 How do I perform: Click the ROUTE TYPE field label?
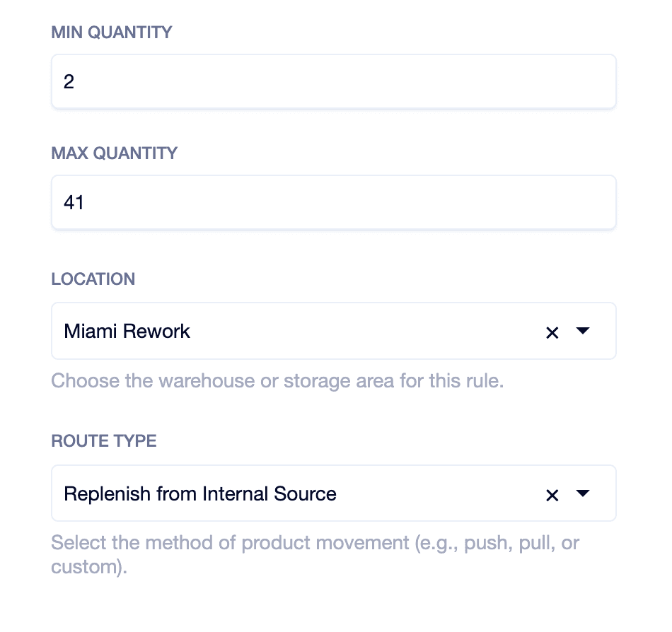[103, 440]
